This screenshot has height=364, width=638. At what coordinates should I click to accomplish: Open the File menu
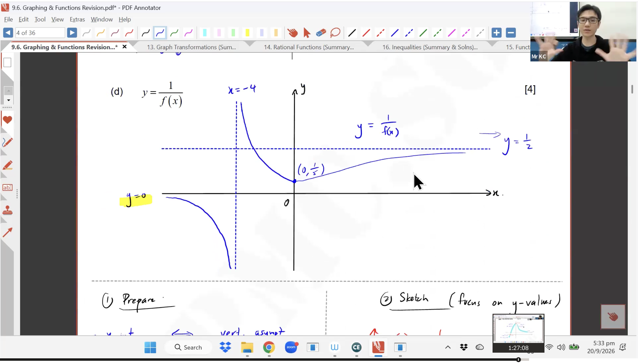tap(8, 19)
